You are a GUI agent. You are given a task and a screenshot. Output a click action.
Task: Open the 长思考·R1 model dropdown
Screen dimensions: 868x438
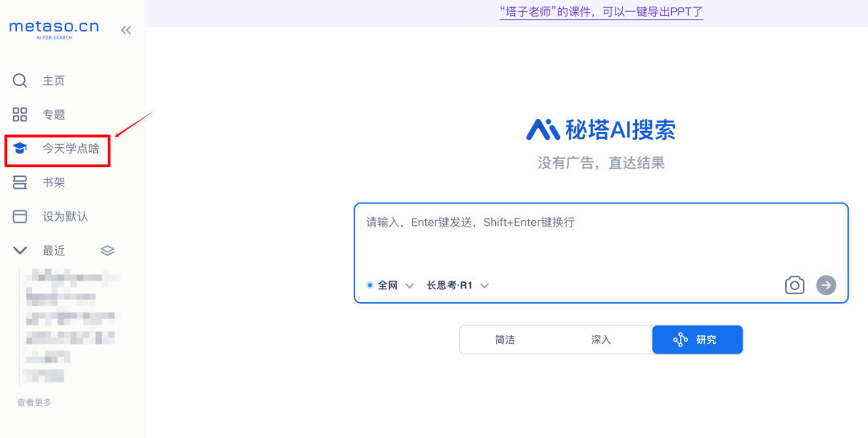click(457, 286)
